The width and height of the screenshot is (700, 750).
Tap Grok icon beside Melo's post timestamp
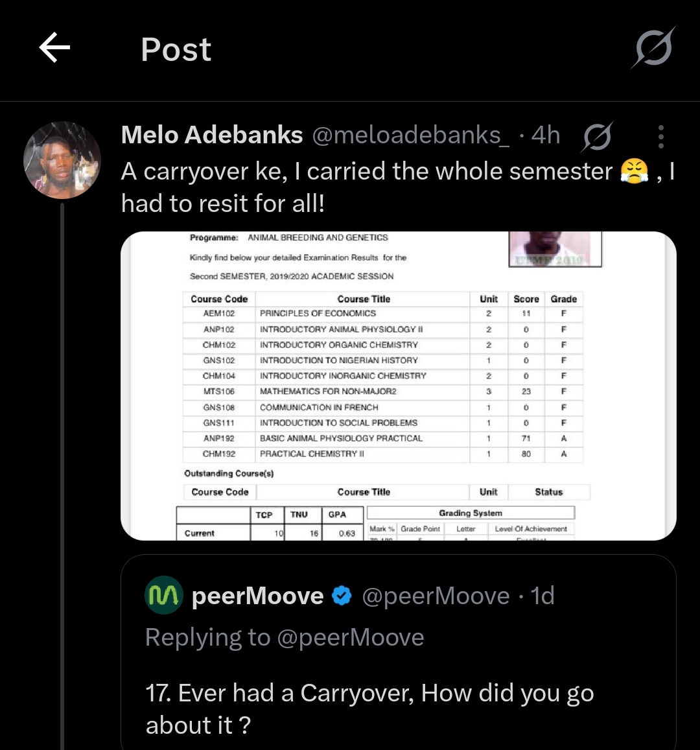[597, 136]
